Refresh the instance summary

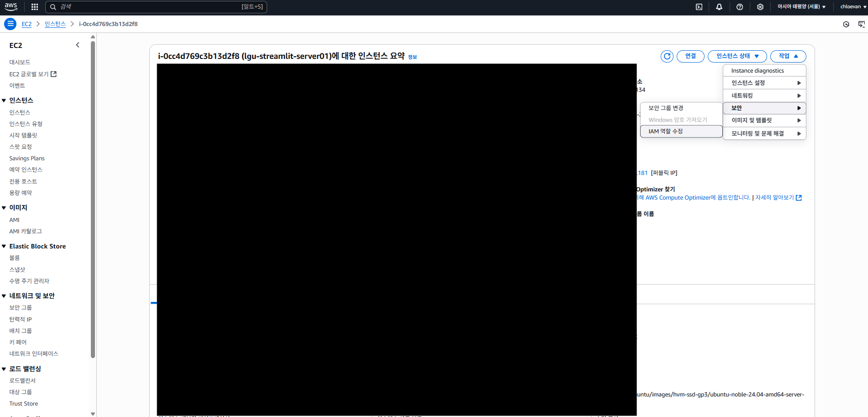(x=667, y=56)
